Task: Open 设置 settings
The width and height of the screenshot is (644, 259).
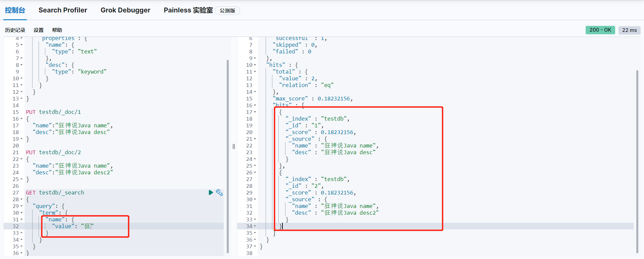Action: 39,30
